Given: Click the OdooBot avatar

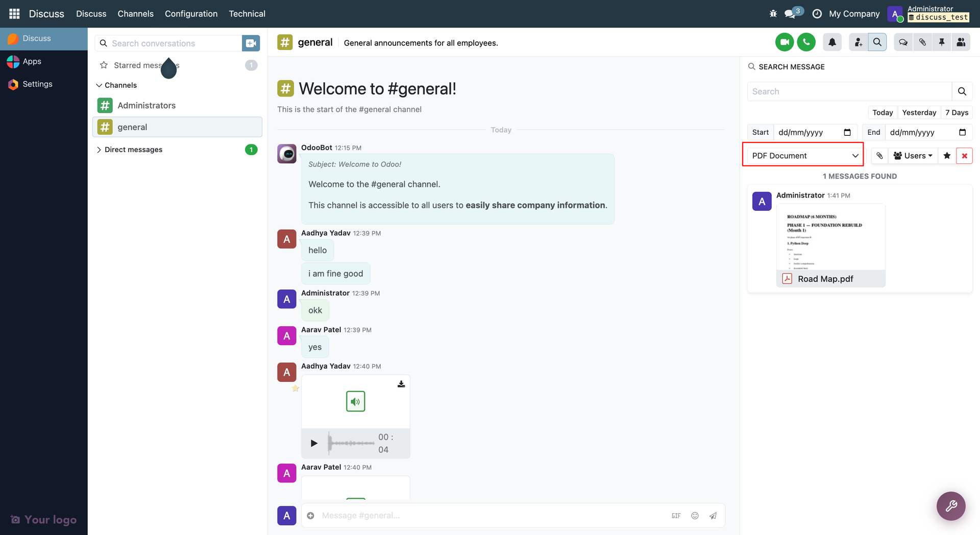Looking at the screenshot, I should click(x=287, y=154).
